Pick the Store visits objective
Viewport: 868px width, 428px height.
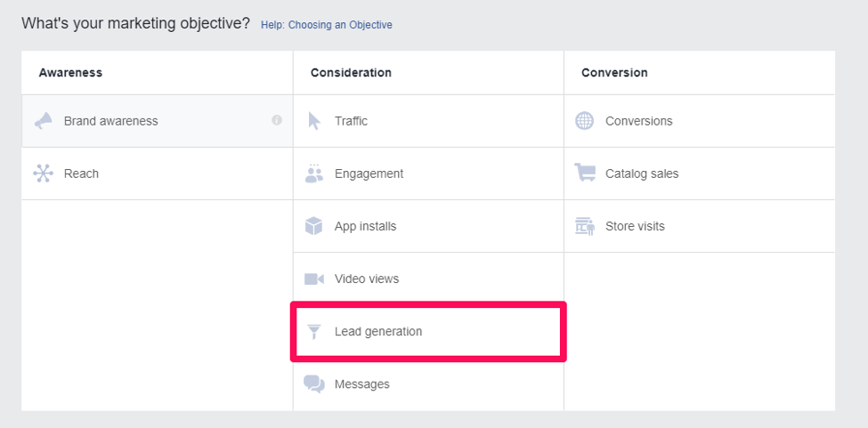pos(635,226)
